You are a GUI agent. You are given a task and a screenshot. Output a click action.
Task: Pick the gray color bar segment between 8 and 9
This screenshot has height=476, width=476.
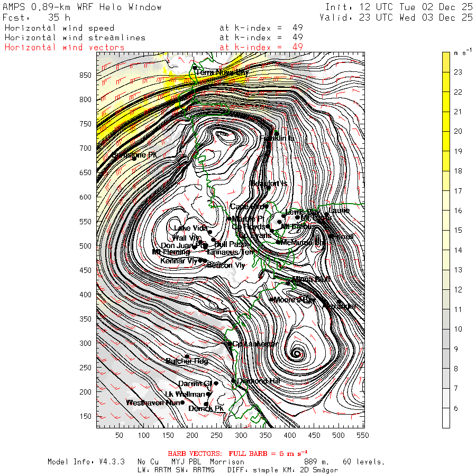[446, 359]
